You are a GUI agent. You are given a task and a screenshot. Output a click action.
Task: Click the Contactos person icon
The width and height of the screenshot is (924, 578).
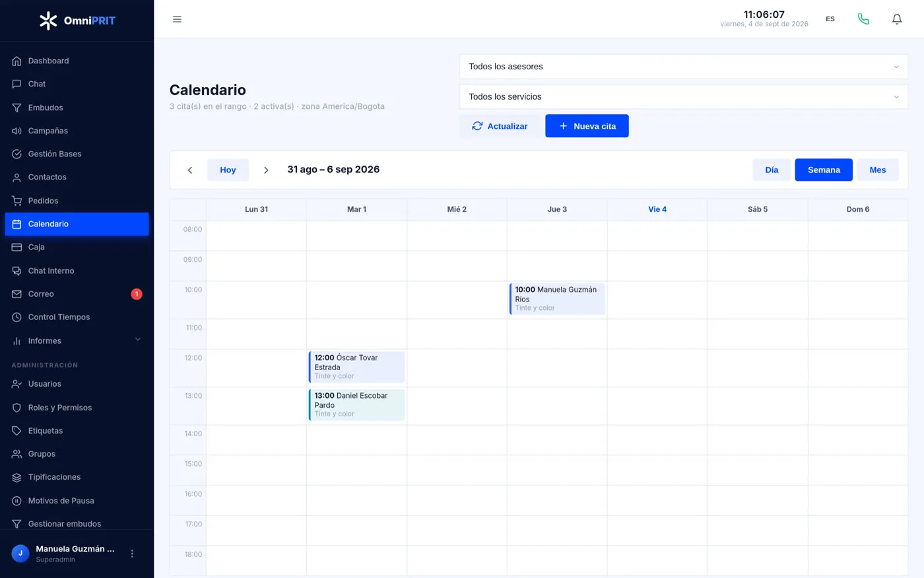(17, 177)
